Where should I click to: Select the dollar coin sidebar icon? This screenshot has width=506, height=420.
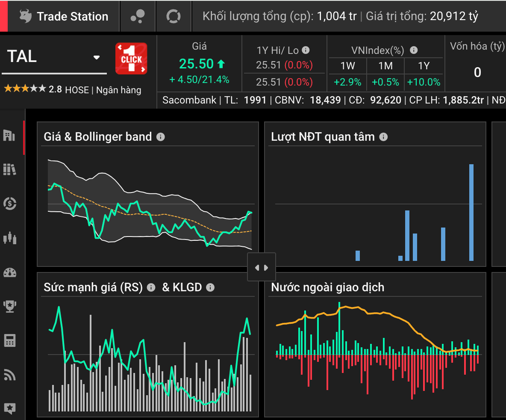9,204
